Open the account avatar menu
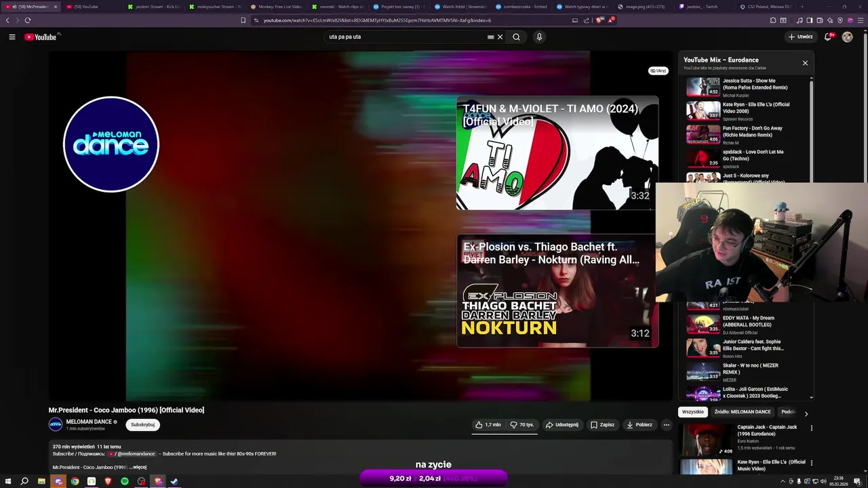This screenshot has height=488, width=868. [x=847, y=37]
